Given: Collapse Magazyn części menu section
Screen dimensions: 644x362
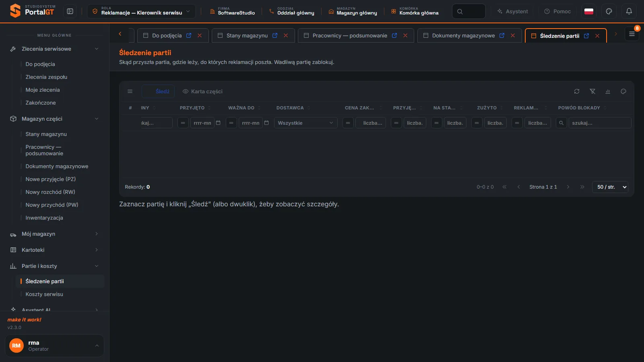Looking at the screenshot, I should 54,119.
